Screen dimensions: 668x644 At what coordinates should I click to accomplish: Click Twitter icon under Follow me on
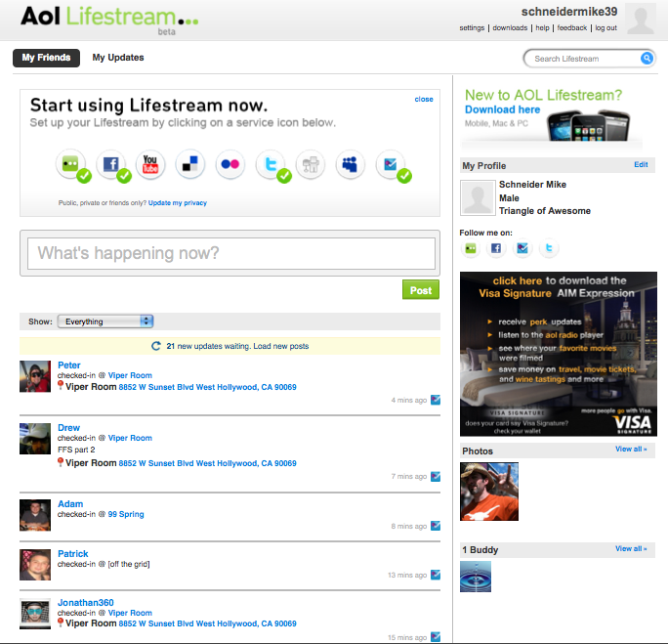tap(549, 248)
